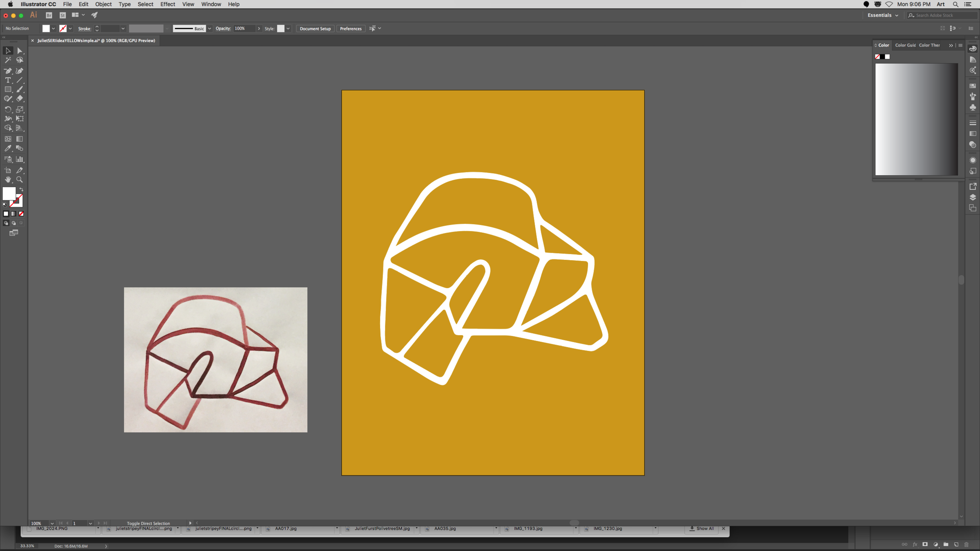The width and height of the screenshot is (980, 551).
Task: Open the graphic Style dropdown
Action: 288,29
